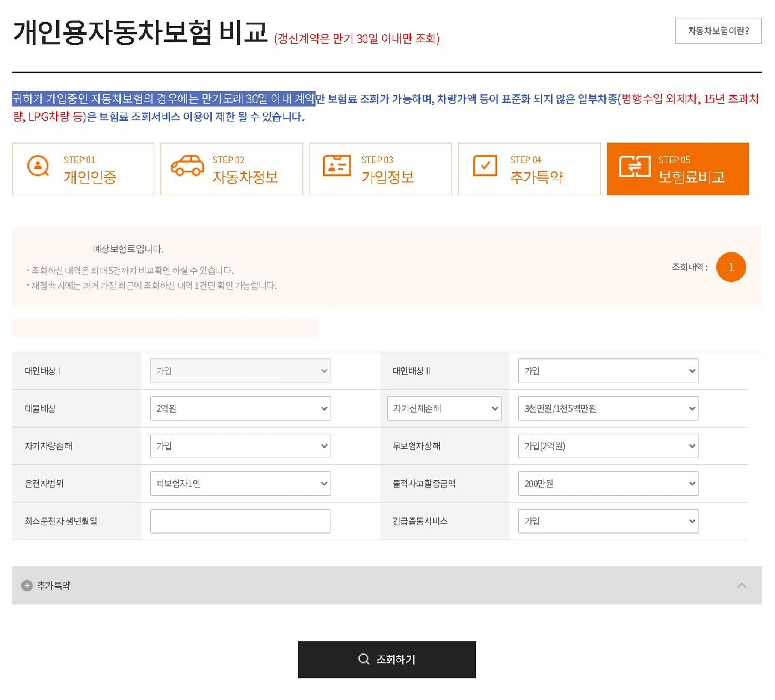Screen dimensions: 775x700
Task: Click the 개인용자동차보험 비교 page title
Action: tap(140, 32)
